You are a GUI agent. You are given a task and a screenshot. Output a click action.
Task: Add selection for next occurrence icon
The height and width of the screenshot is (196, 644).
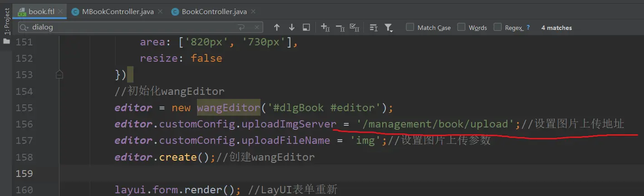pos(325,28)
